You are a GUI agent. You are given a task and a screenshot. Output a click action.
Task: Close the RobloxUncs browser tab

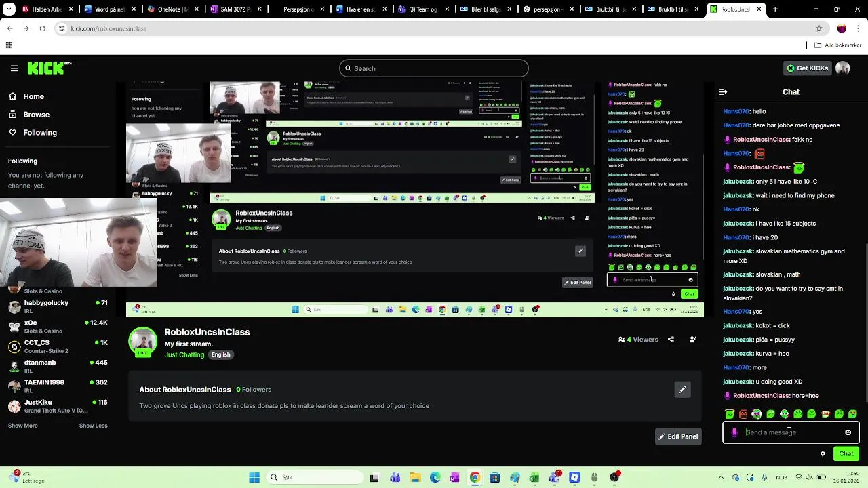[x=759, y=9]
